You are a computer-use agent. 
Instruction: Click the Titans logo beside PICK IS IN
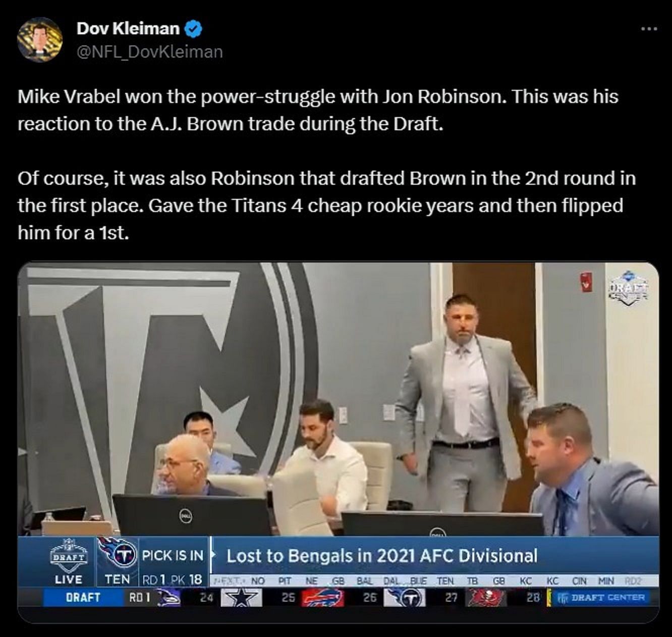point(117,554)
